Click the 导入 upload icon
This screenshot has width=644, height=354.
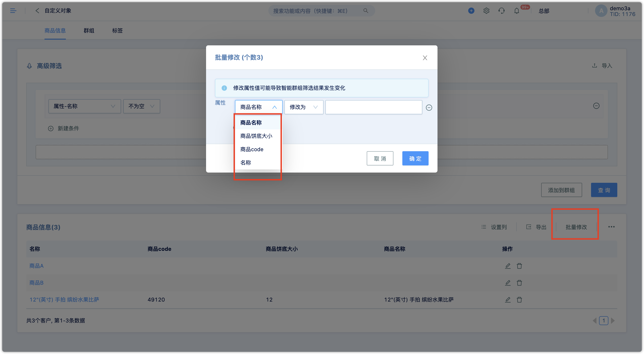click(595, 65)
